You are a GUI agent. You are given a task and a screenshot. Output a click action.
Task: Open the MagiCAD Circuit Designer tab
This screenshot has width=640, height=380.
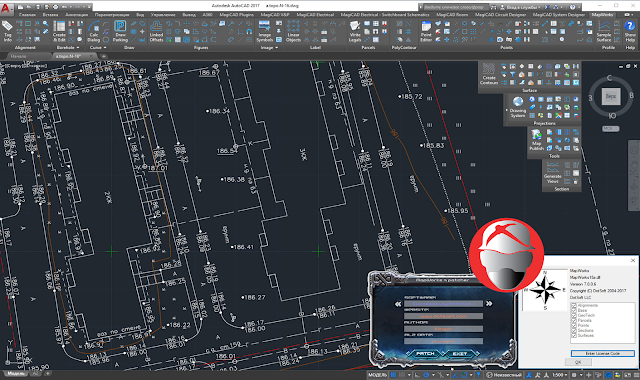(x=500, y=15)
